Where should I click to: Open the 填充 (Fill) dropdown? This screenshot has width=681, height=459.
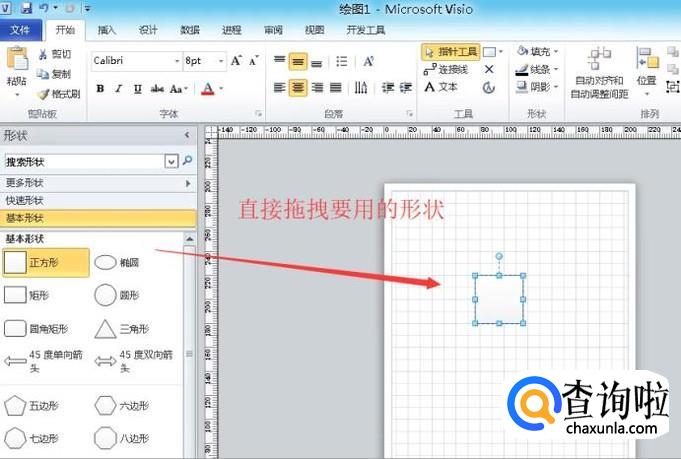pyautogui.click(x=537, y=52)
